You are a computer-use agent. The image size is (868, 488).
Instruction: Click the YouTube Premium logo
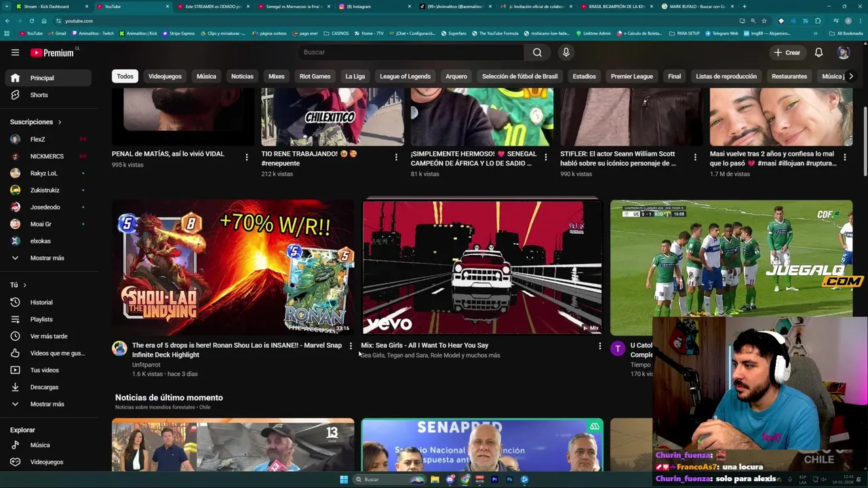click(52, 52)
